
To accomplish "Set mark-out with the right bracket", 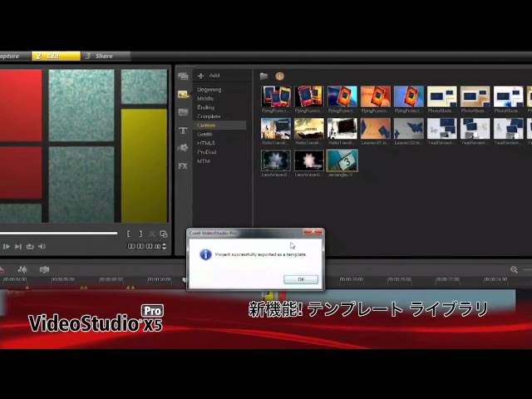I will pos(140,234).
